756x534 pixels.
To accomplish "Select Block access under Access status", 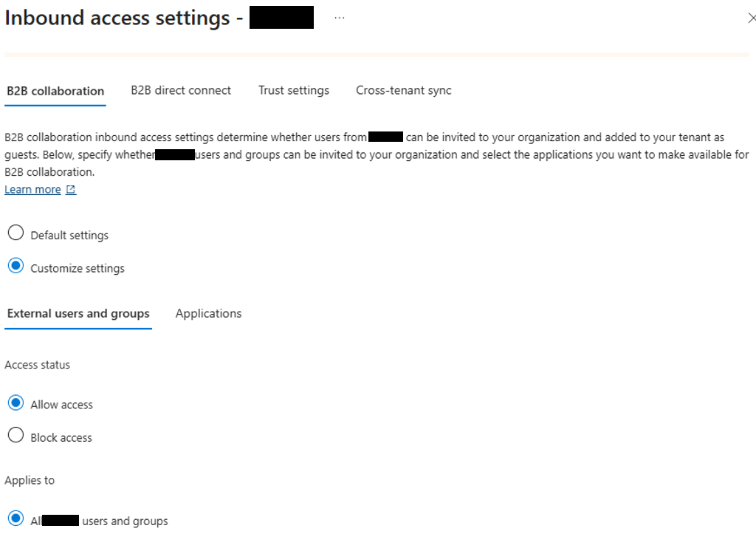I will tap(16, 434).
